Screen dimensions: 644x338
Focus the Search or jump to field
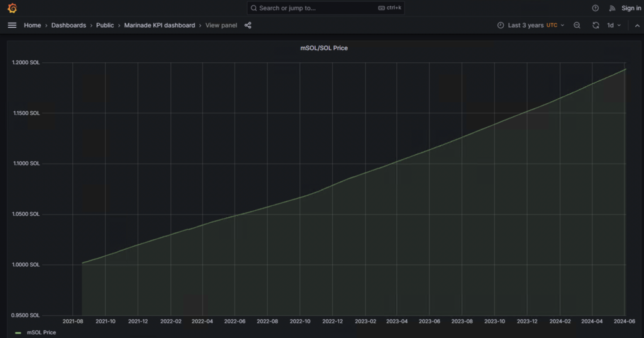314,8
